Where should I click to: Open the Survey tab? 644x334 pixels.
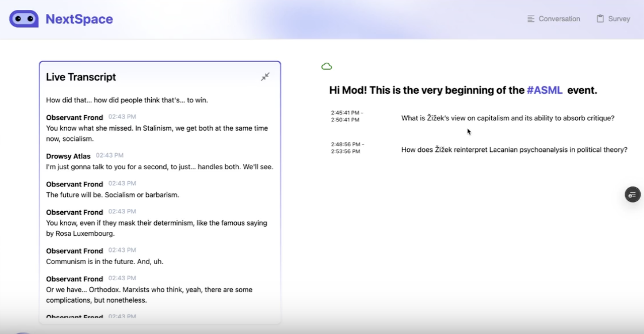coord(619,19)
